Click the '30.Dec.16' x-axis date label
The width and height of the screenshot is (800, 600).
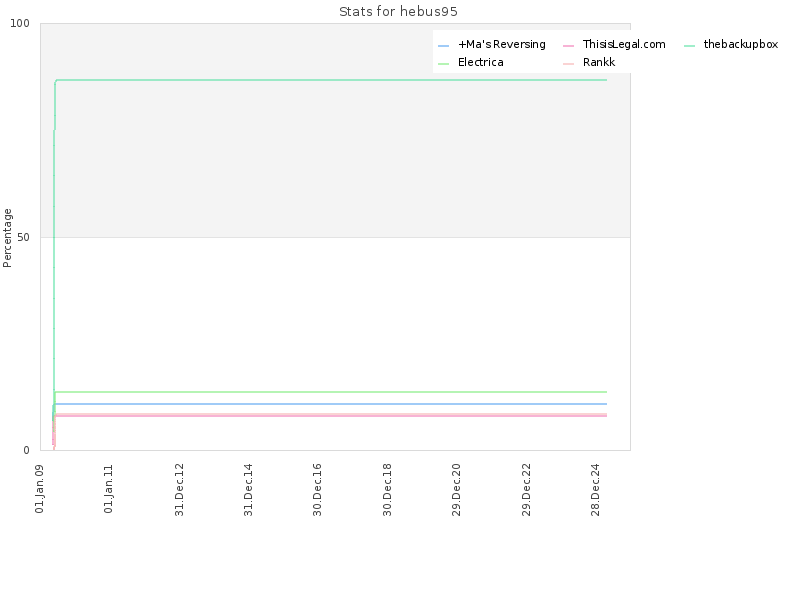click(317, 489)
